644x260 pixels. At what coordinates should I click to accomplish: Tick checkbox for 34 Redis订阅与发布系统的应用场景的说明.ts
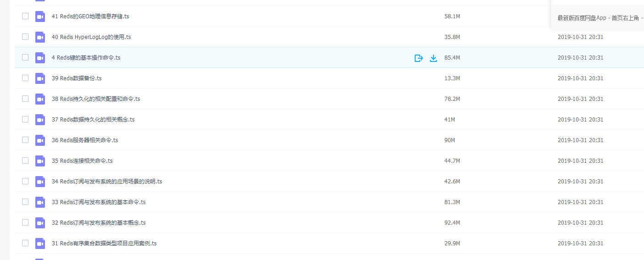(25, 181)
